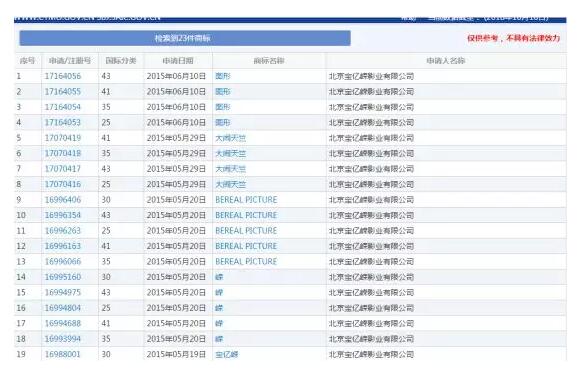Open the 宝亿嵘 trademark link
579x374 pixels.
point(227,354)
